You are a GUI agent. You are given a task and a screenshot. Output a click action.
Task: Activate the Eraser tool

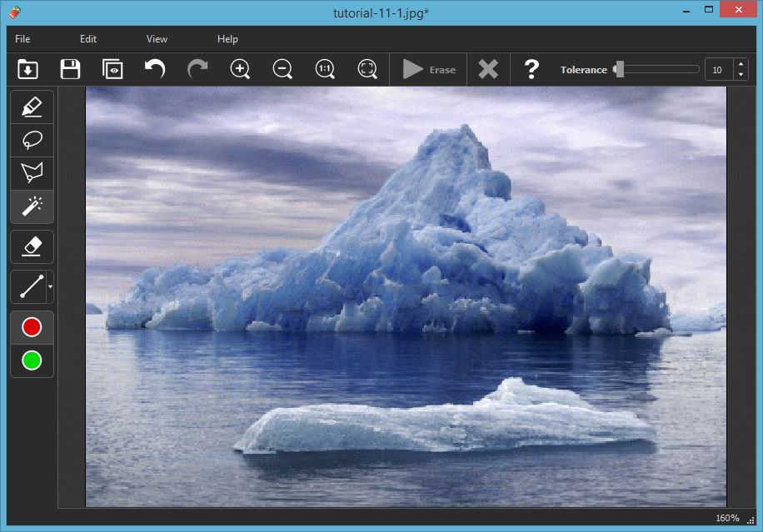point(31,246)
